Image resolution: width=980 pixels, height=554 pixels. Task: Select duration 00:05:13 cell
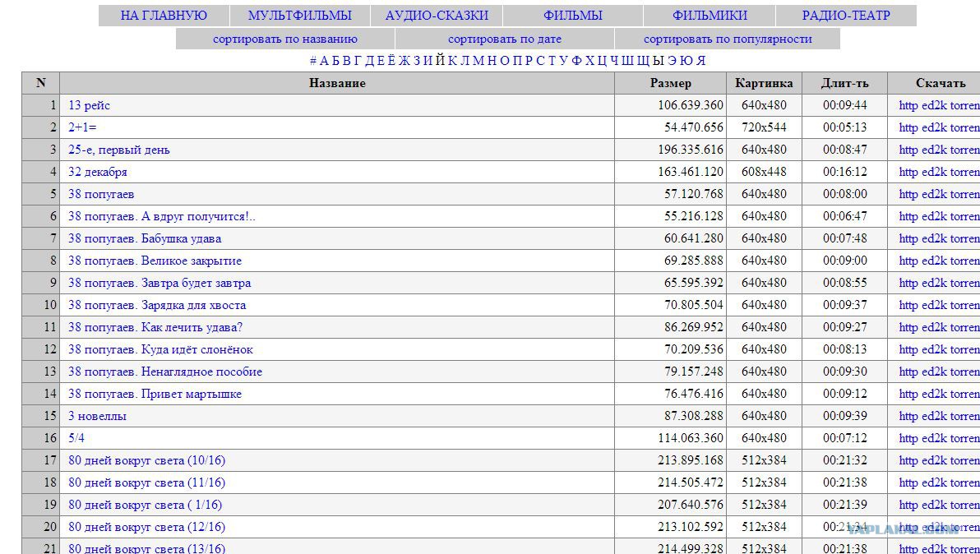click(x=845, y=127)
